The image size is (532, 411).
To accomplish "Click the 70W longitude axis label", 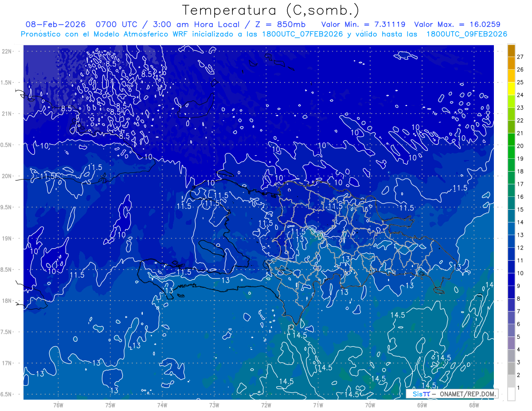I will coord(370,405).
